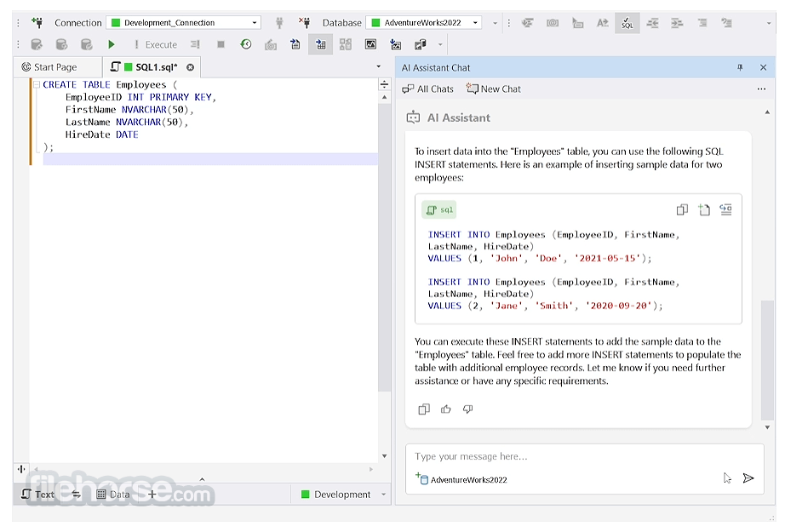Click the commit transaction database icon

coord(61,44)
